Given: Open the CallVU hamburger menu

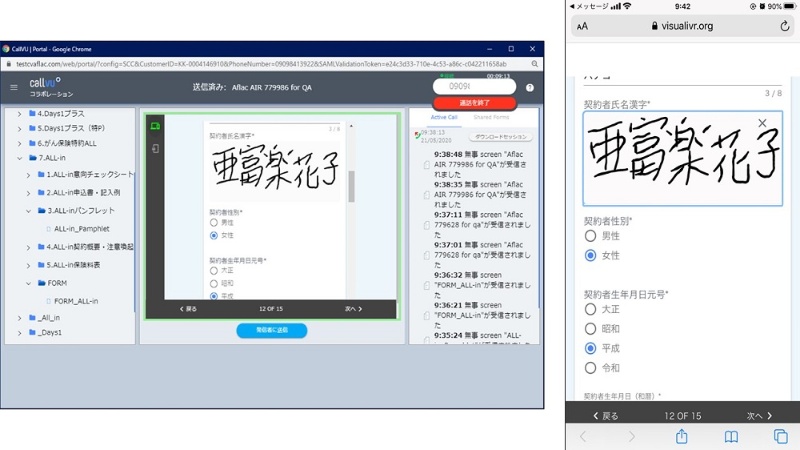Looking at the screenshot, I should tap(14, 88).
